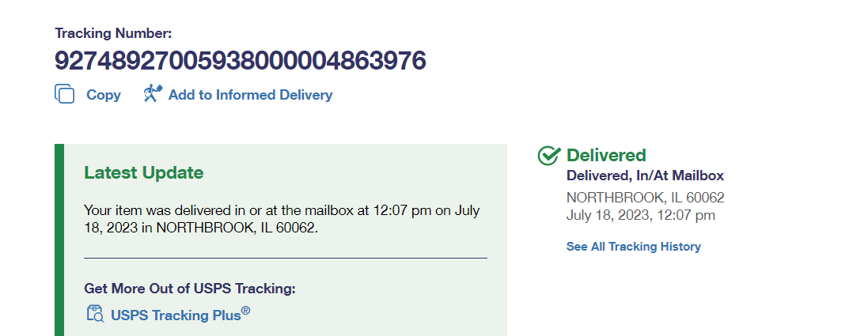
Task: Click the Informed Delivery mail carrier icon
Action: coord(153,94)
